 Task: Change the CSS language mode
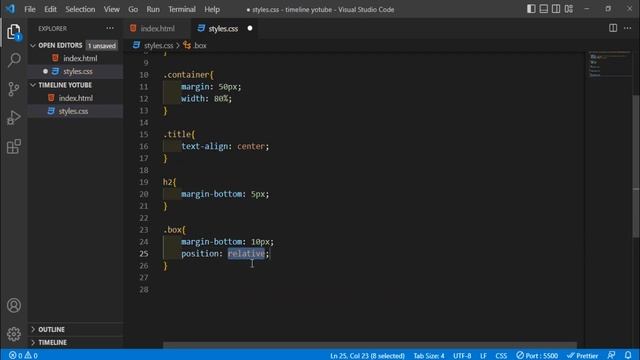pos(501,356)
